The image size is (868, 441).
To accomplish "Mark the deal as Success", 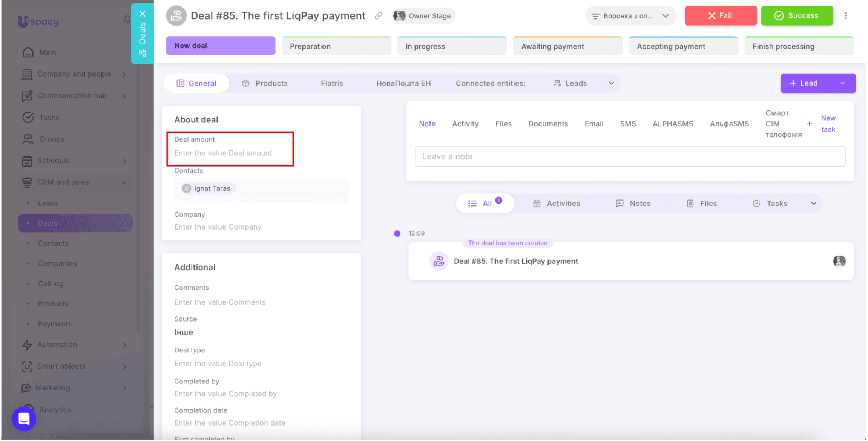I will 797,16.
